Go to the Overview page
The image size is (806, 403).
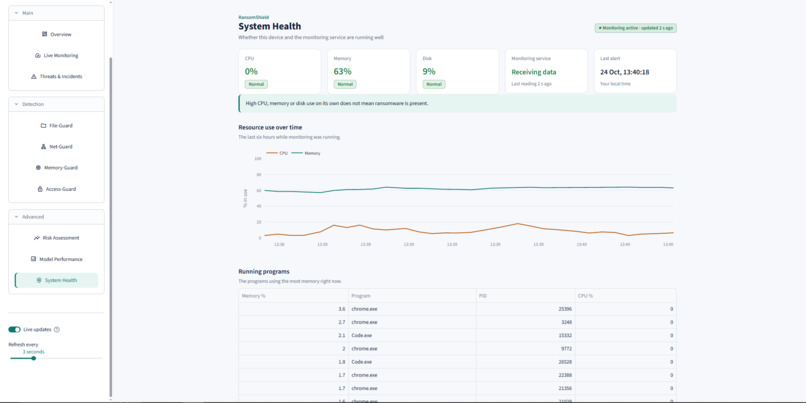(57, 34)
